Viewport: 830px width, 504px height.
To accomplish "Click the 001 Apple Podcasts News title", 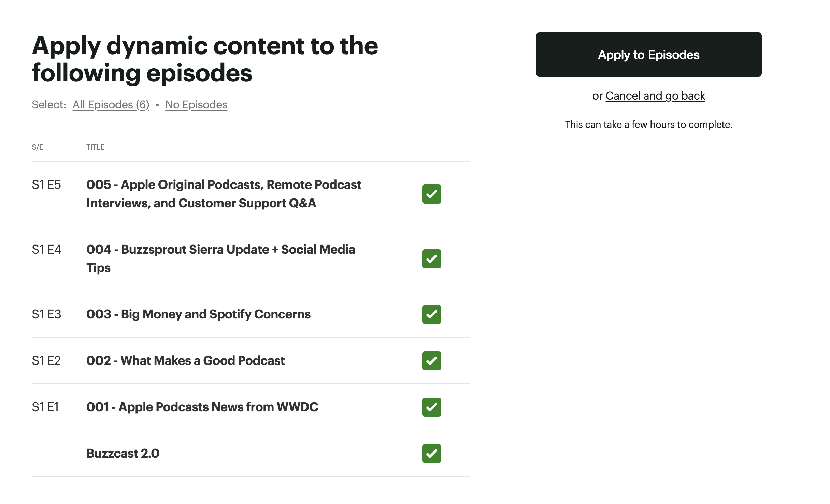I will [x=202, y=407].
